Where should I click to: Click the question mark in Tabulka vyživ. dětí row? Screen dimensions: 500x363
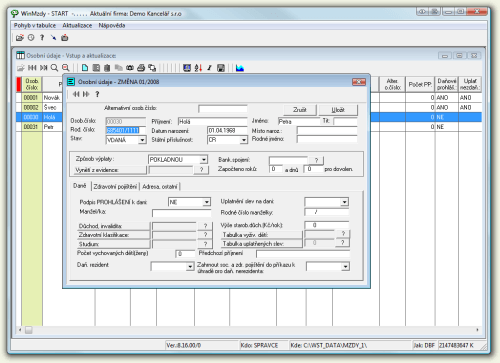pos(343,234)
